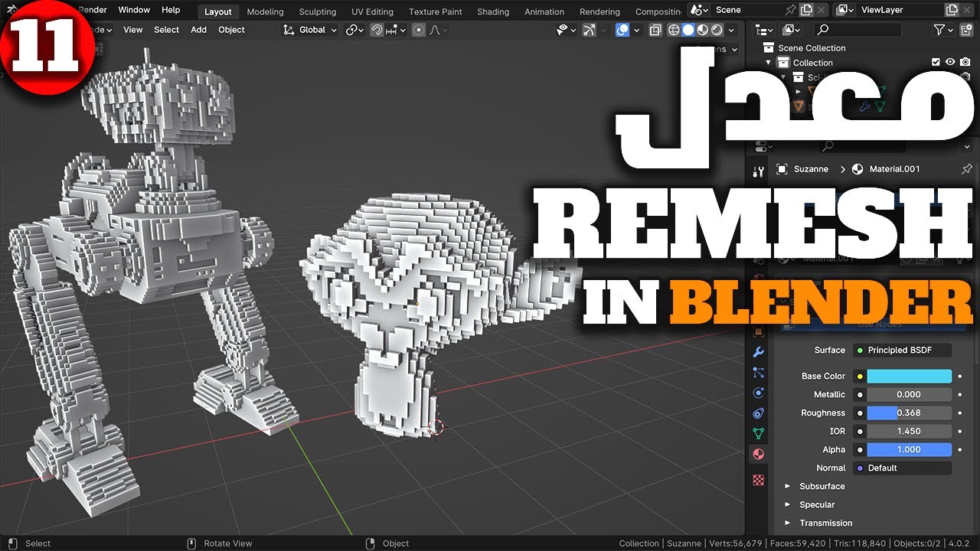980x551 pixels.
Task: Toggle viewport gizmos display
Action: [589, 30]
